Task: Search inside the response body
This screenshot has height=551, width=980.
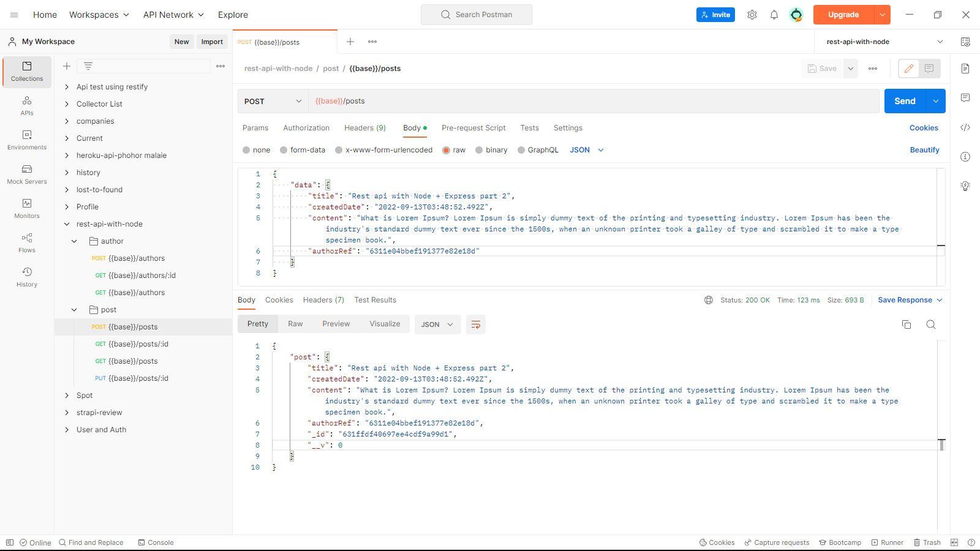Action: [931, 324]
